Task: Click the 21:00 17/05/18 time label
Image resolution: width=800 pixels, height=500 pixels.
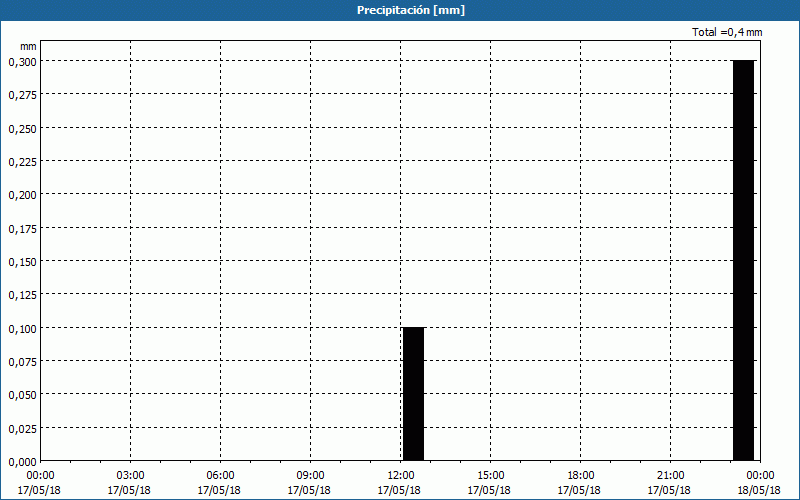Action: [x=669, y=483]
